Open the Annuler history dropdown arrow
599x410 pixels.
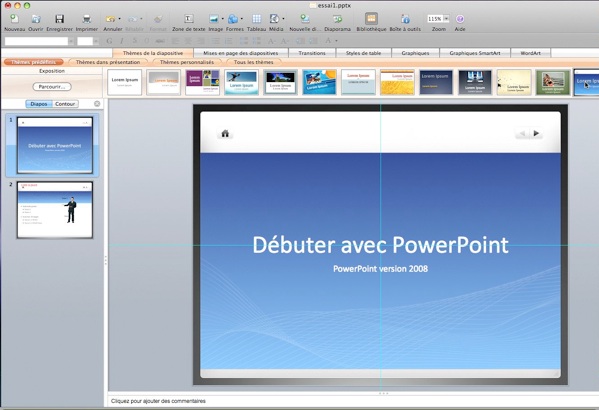click(119, 19)
